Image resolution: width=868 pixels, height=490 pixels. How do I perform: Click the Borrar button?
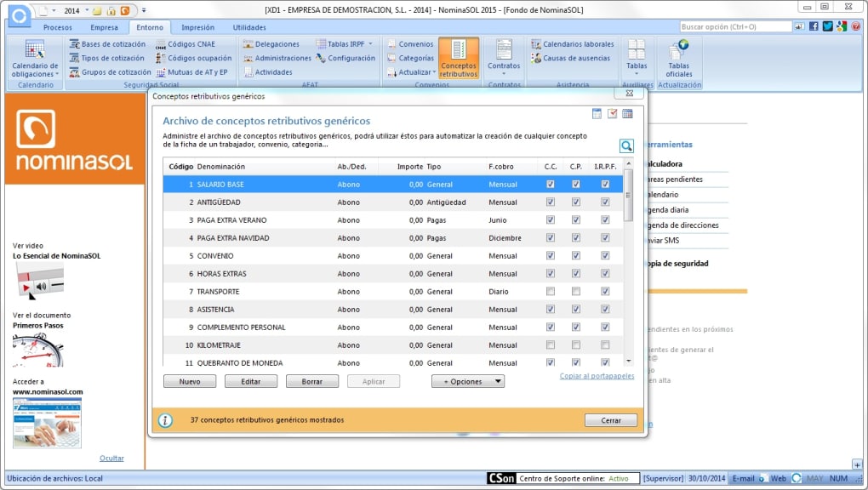tap(312, 381)
